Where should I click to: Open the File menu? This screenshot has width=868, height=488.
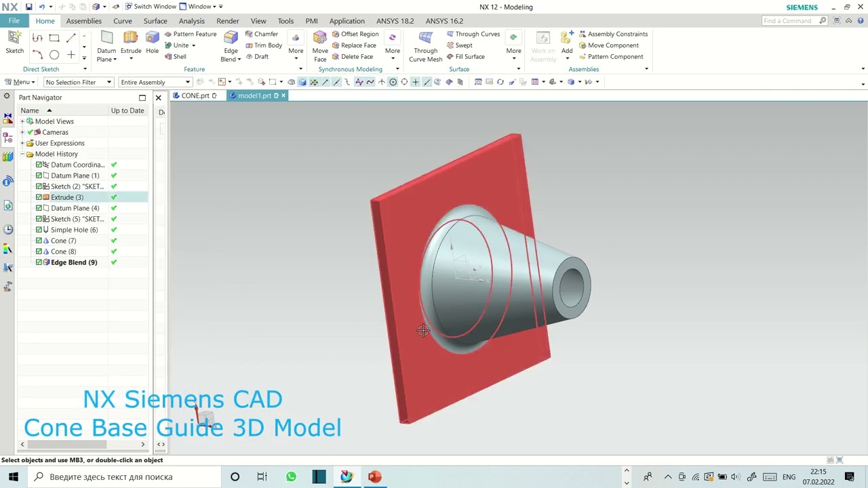tap(14, 21)
